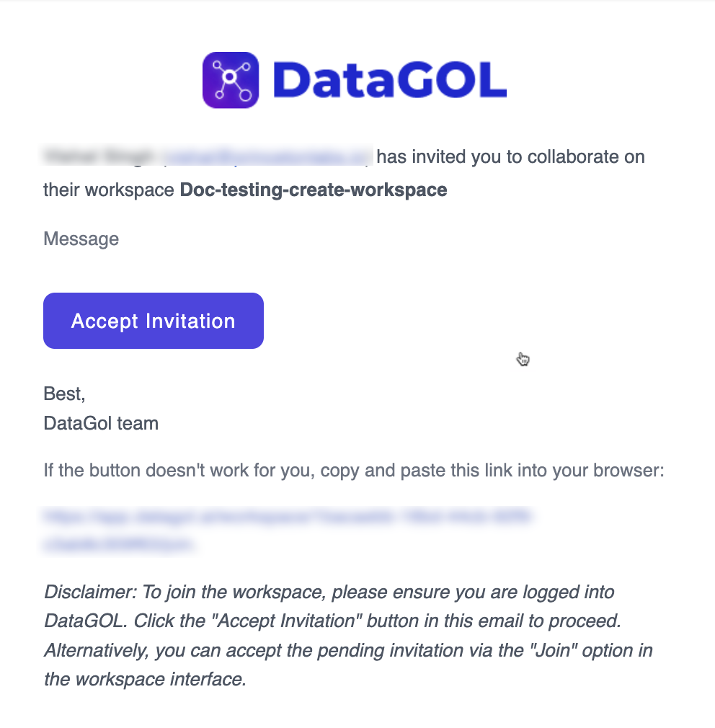This screenshot has width=715, height=728.
Task: Open the second line of the blurred invitation URL
Action: pos(118,543)
